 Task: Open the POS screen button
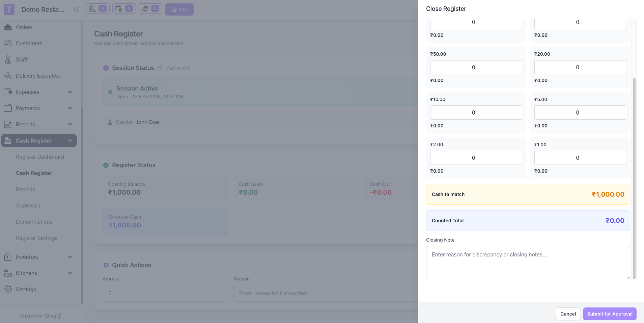tap(179, 9)
